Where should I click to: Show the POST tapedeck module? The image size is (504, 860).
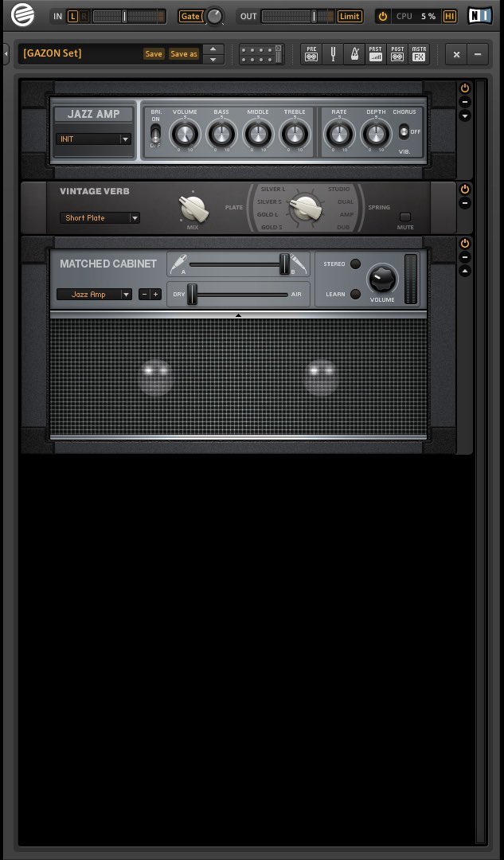pos(397,54)
